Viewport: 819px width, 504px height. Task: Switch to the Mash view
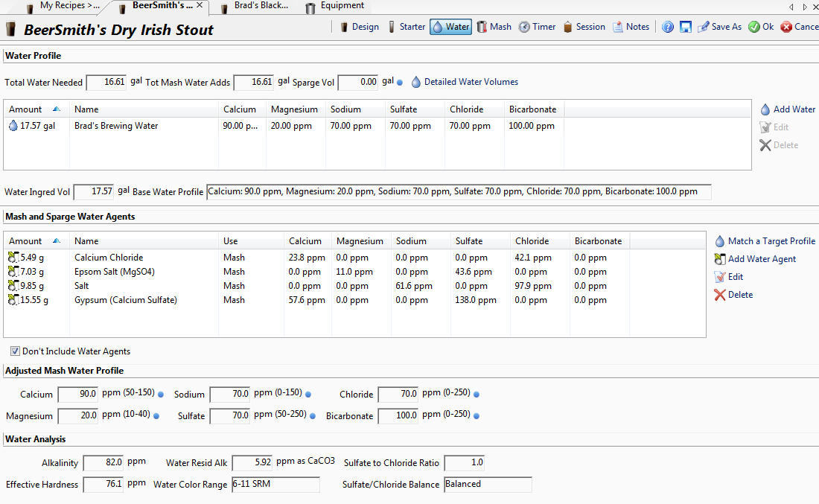[x=494, y=27]
